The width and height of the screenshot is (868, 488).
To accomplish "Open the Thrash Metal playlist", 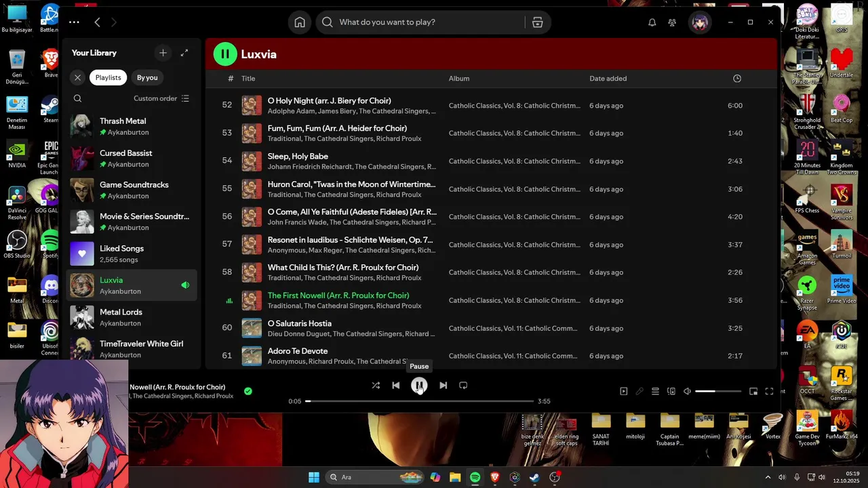I will click(x=132, y=127).
